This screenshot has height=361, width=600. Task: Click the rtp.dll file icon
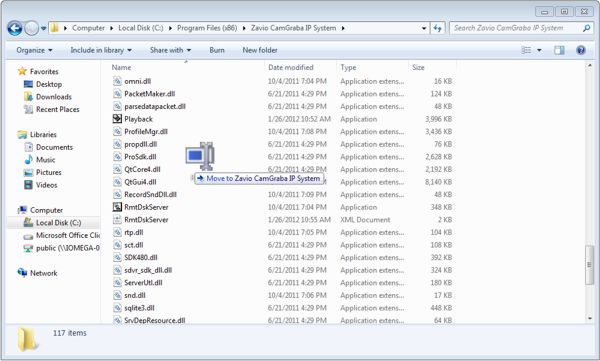coord(117,232)
